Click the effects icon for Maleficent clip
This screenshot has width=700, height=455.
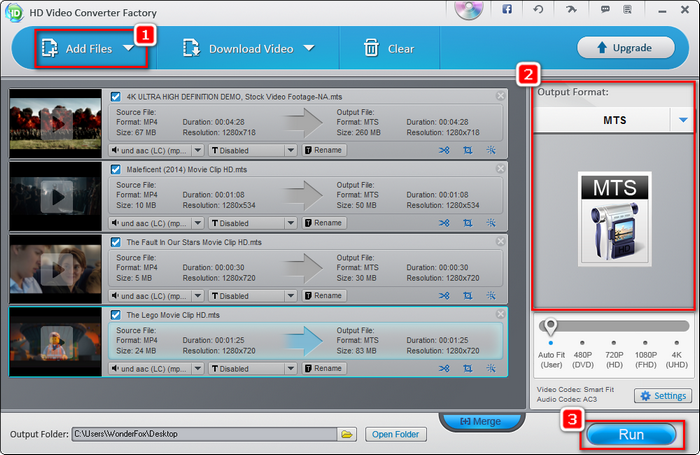(491, 223)
